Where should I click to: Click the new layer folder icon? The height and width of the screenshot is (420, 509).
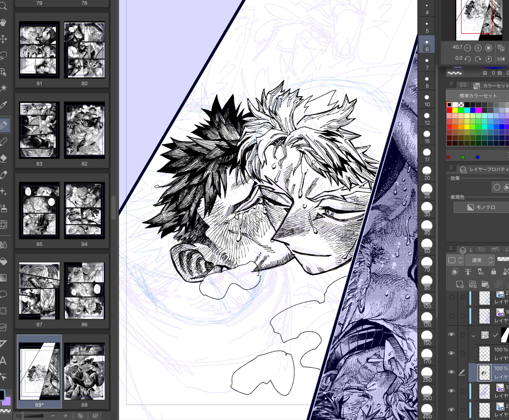coord(485,284)
